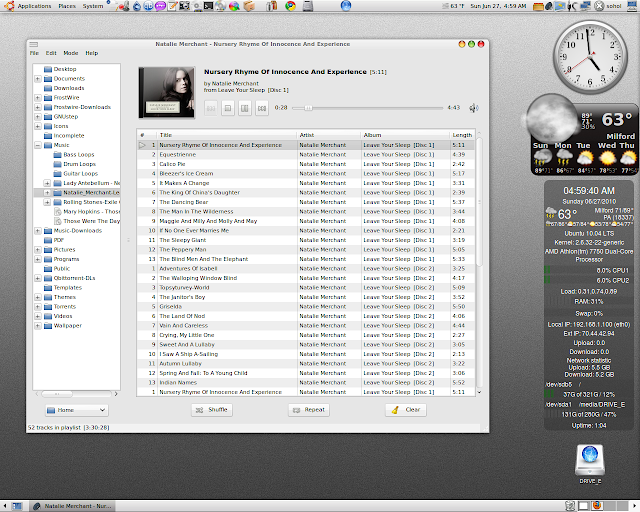Pause the current song
The width and height of the screenshot is (640, 512).
[244, 108]
